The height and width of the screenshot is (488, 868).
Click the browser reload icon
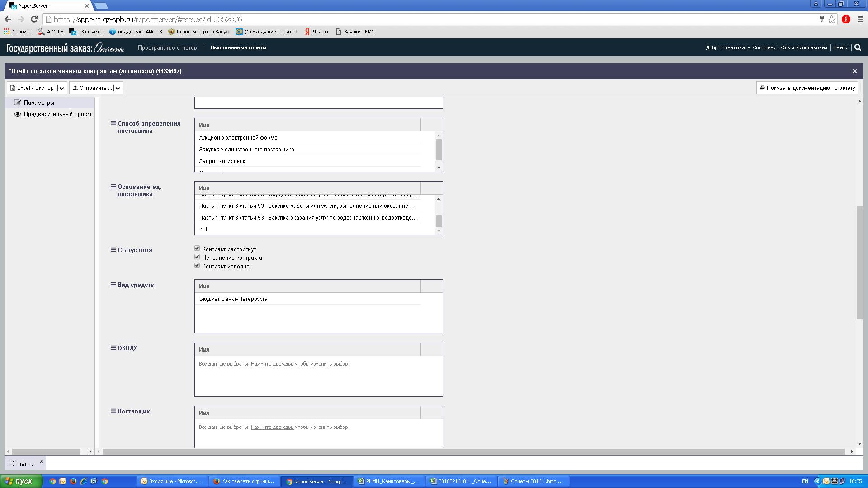34,19
